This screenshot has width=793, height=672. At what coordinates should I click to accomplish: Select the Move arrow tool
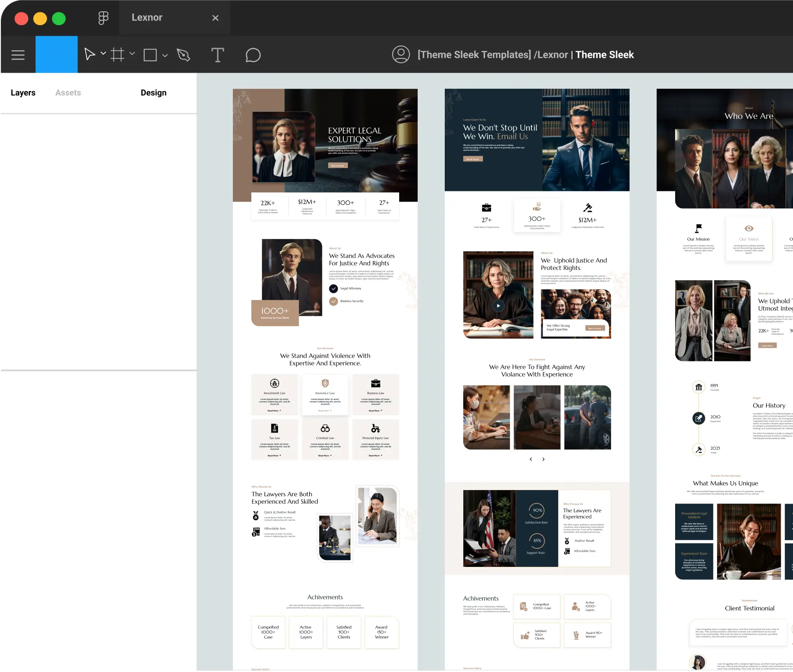pyautogui.click(x=90, y=54)
